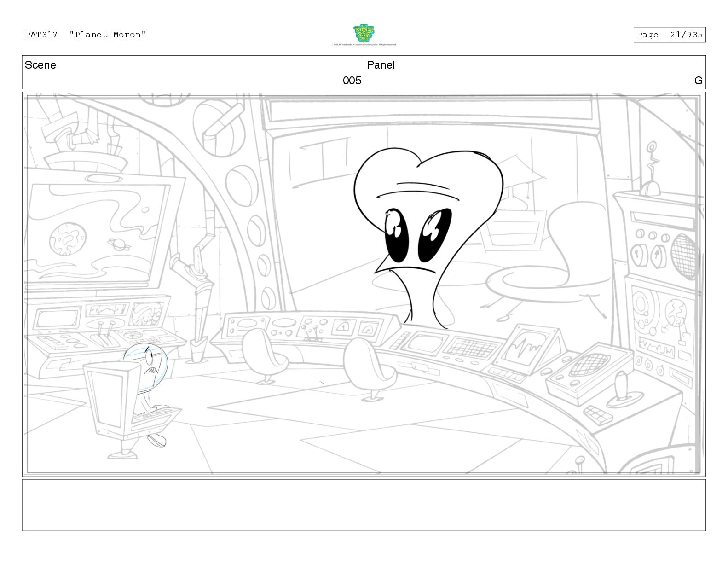728x564 pixels.
Task: Click the 'Page 21/935' page box
Action: (670, 35)
